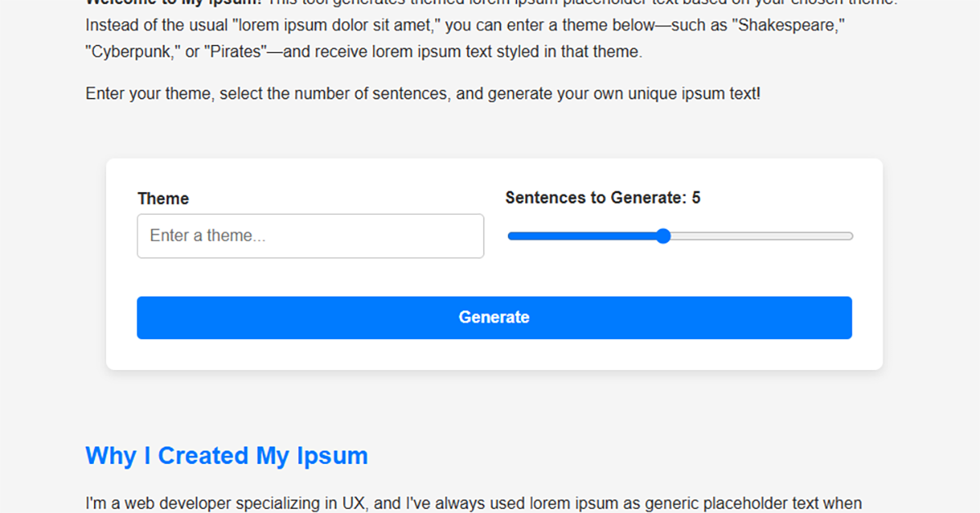Click the far left start of the slider
The height and width of the screenshot is (513, 980).
(x=510, y=236)
